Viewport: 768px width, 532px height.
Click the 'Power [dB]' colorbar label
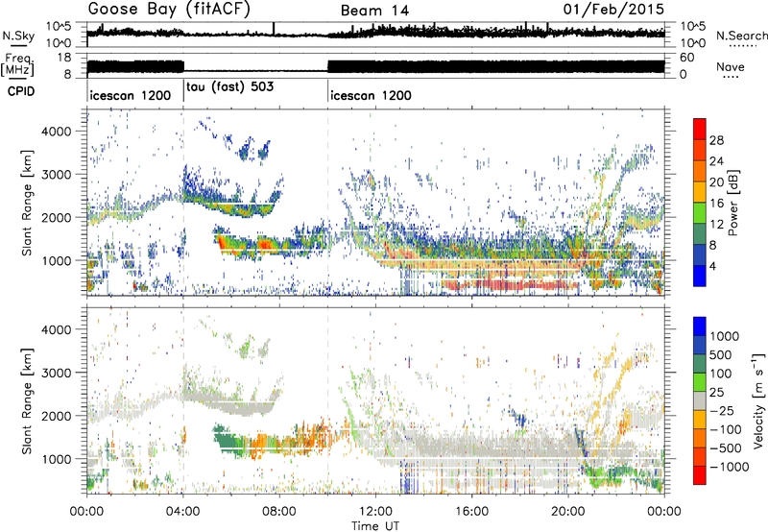[x=732, y=203]
